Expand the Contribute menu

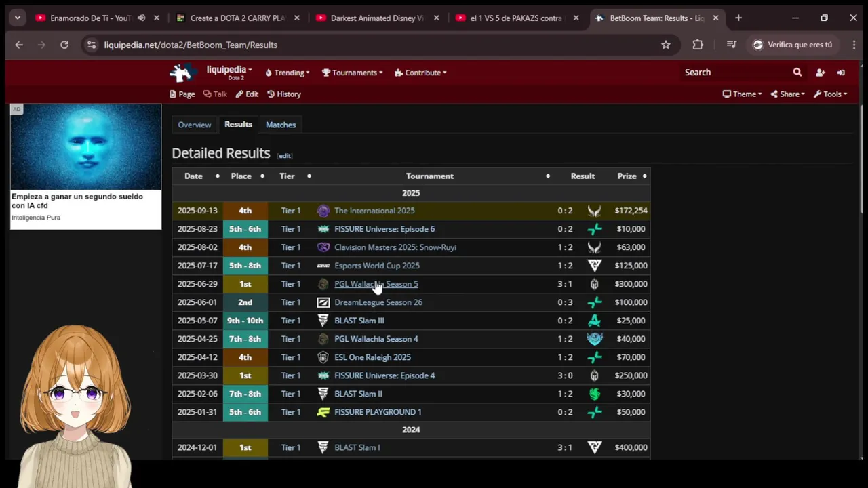point(420,73)
